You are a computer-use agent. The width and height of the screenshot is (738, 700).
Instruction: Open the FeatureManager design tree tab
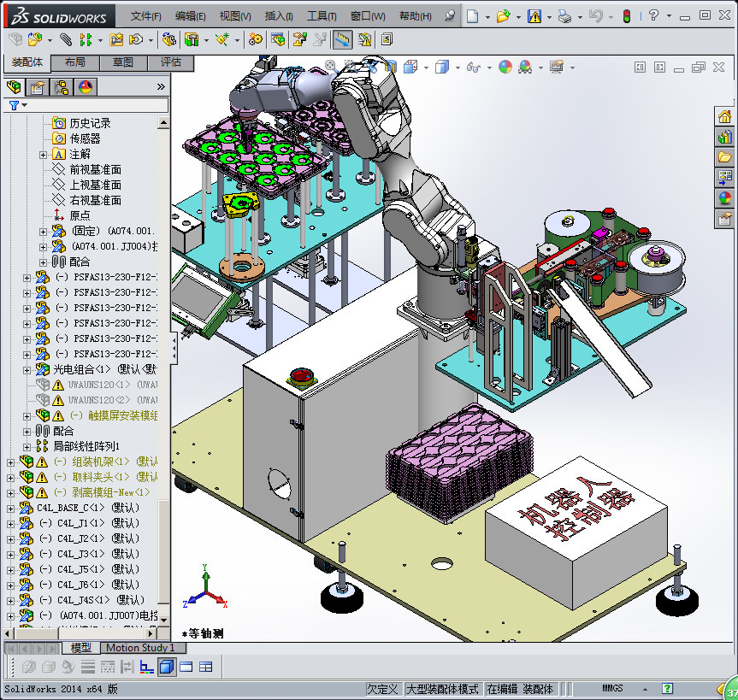tap(15, 87)
